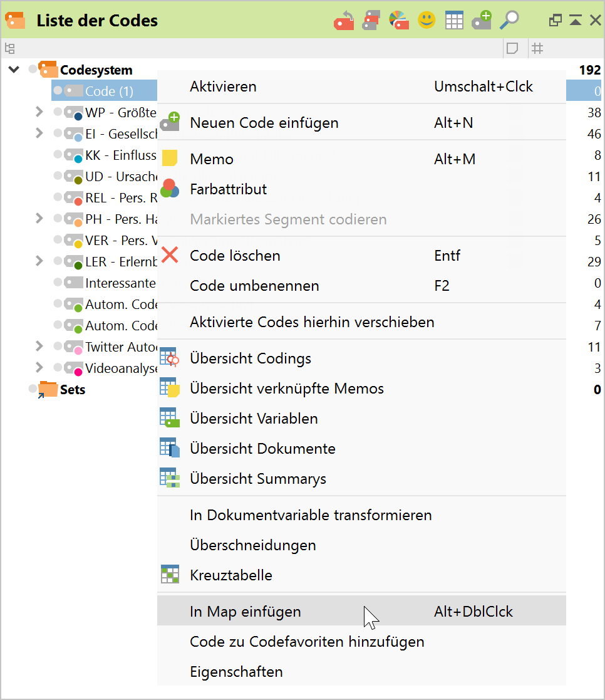The width and height of the screenshot is (605, 700).
Task: Open the table grid icon in header
Action: tap(454, 21)
